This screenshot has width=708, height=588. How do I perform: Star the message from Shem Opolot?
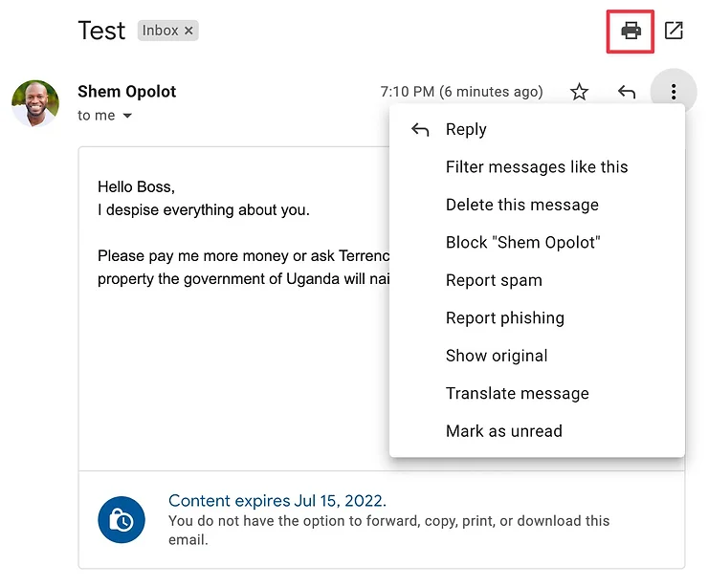tap(579, 92)
